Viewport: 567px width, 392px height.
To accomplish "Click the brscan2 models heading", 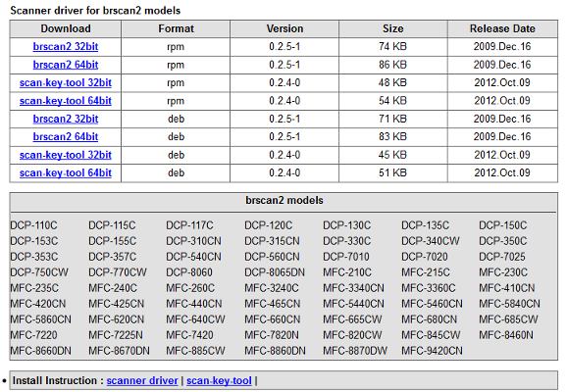I will (x=284, y=201).
